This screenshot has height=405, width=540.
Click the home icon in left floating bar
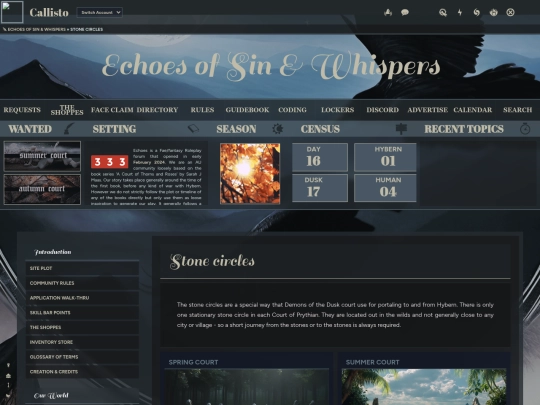click(x=8, y=375)
